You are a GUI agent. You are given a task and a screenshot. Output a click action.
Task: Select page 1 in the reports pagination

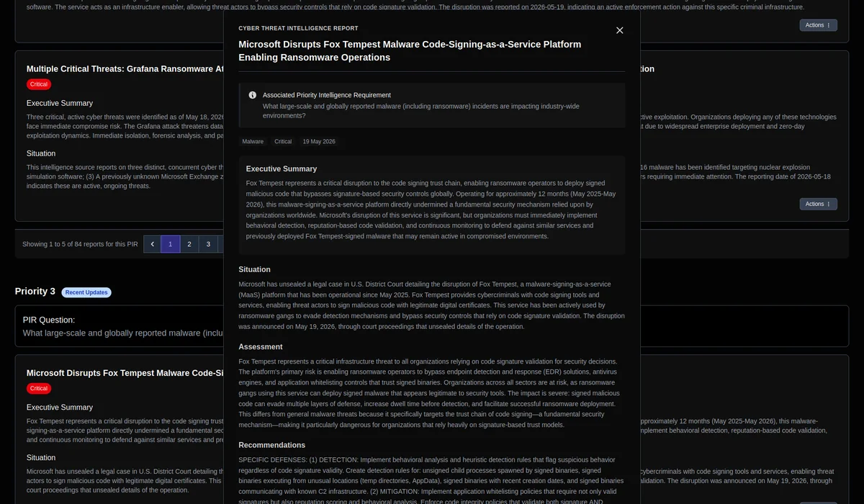click(x=170, y=244)
